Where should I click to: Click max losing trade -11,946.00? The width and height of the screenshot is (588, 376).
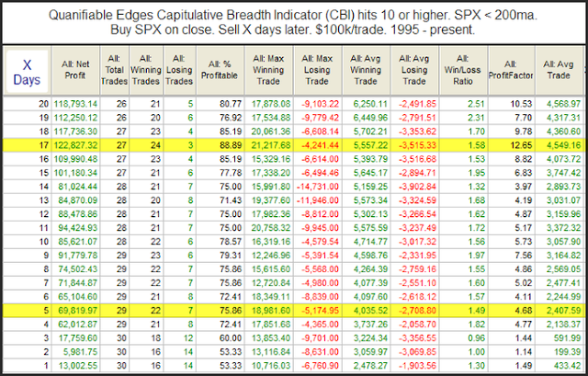[x=318, y=200]
